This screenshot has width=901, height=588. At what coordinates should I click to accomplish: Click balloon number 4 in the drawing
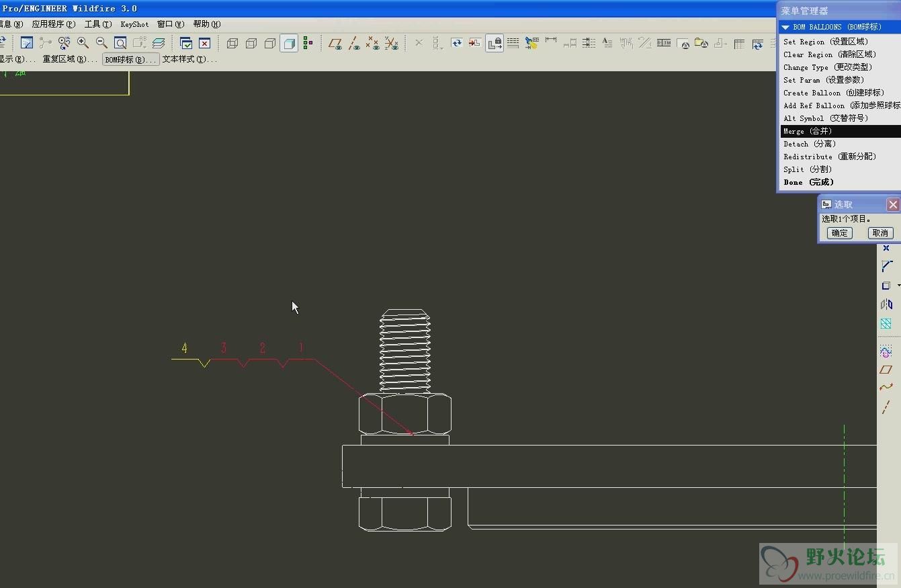(185, 348)
